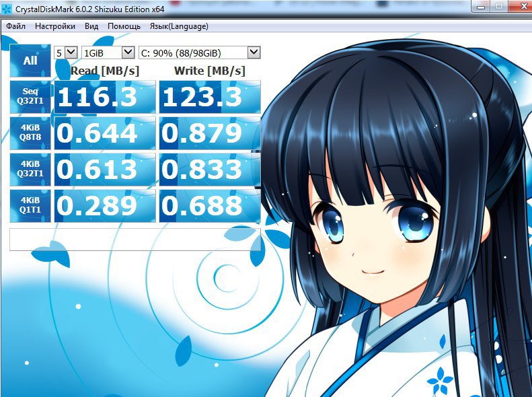Click the 4KiB Q1T1 write value 0.688
This screenshot has width=532, height=397.
coord(210,206)
